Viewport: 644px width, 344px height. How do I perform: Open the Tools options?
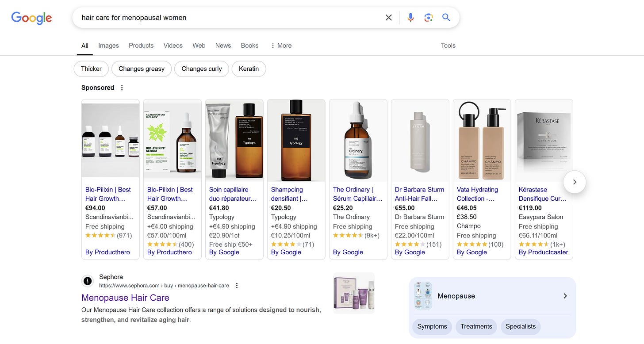coord(448,46)
